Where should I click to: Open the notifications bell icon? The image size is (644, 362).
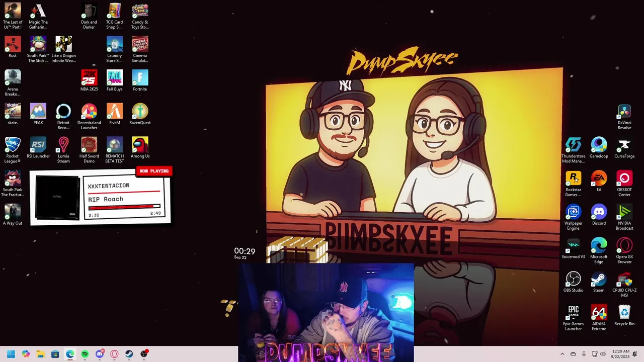[635, 354]
